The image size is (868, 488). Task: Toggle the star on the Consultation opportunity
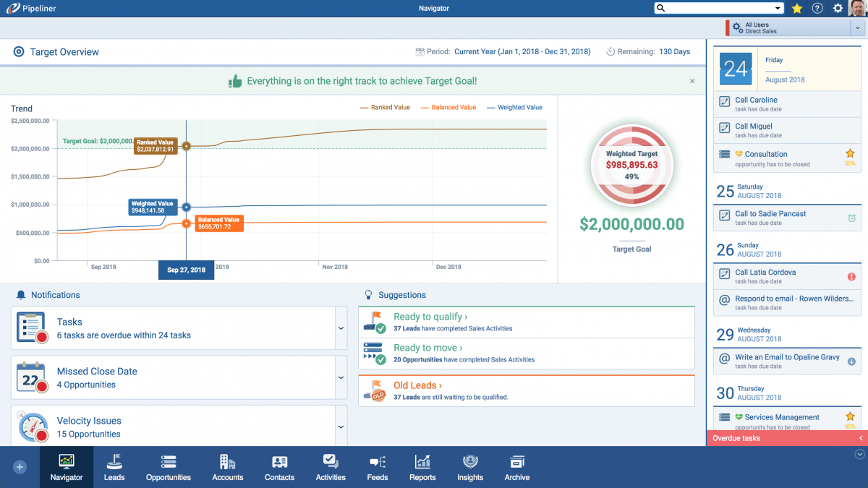point(851,154)
